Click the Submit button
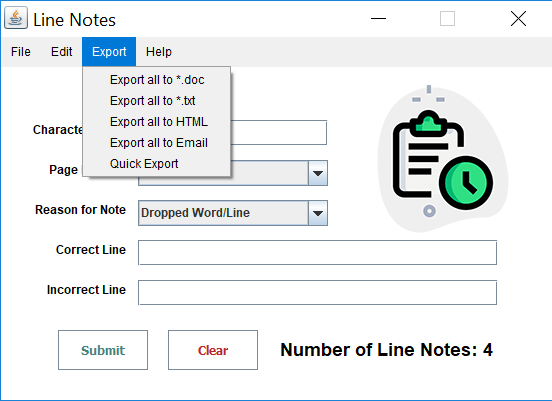This screenshot has width=552, height=401. 103,350
